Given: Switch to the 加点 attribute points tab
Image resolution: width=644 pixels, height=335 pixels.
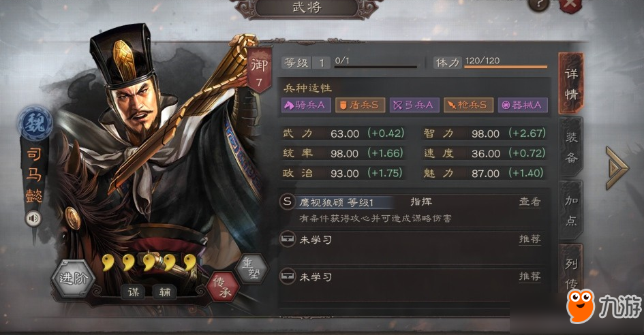Looking at the screenshot, I should tap(571, 210).
